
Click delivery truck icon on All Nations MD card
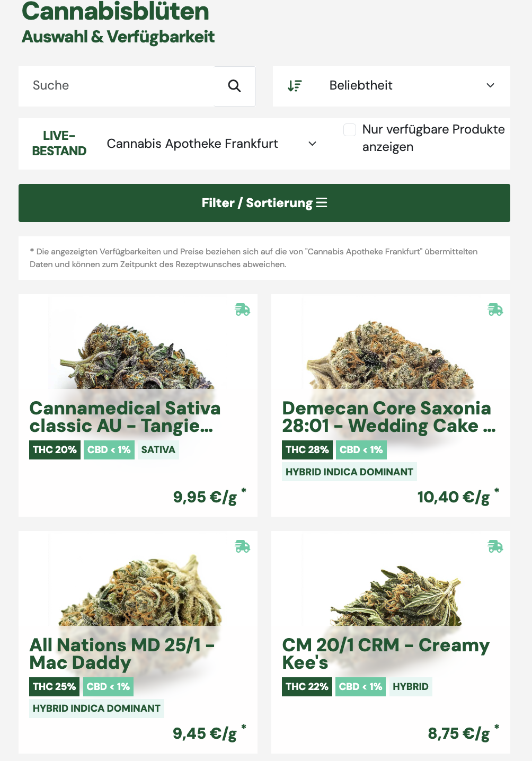[x=243, y=546]
